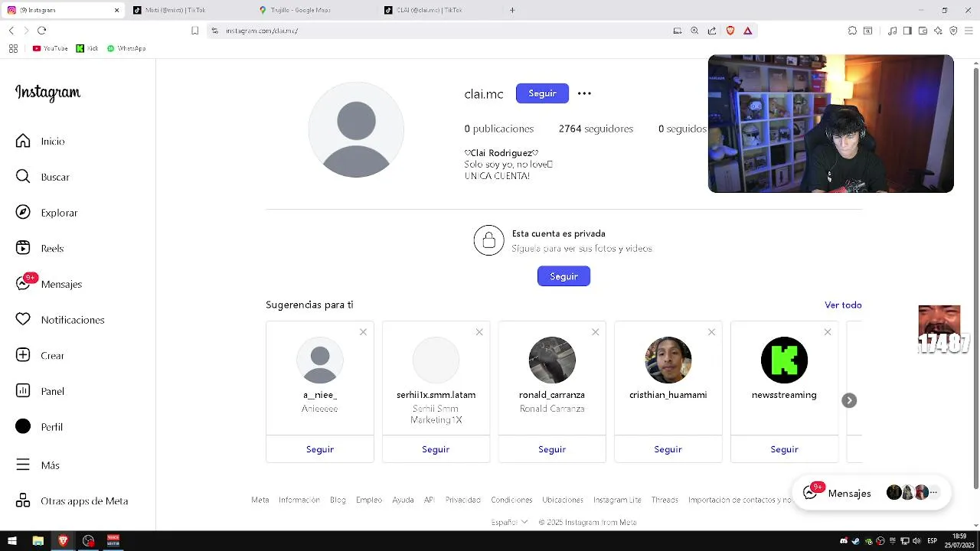
Task: Click the Brave icon in the taskbar
Action: tap(63, 541)
